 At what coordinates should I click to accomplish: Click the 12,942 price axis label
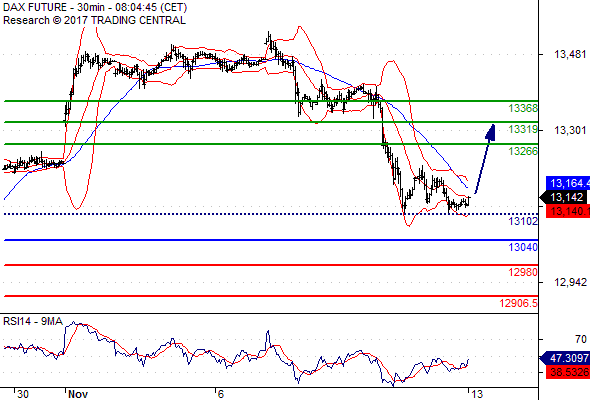coord(570,282)
